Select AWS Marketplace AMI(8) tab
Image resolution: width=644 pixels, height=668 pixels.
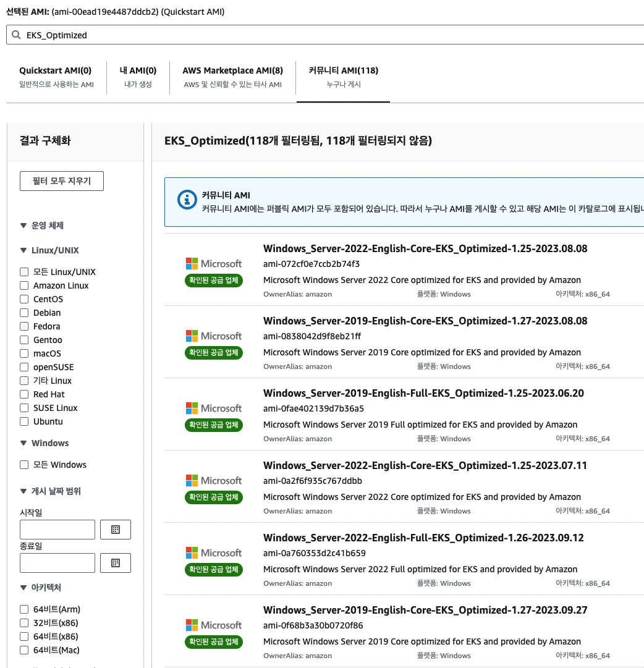(233, 77)
